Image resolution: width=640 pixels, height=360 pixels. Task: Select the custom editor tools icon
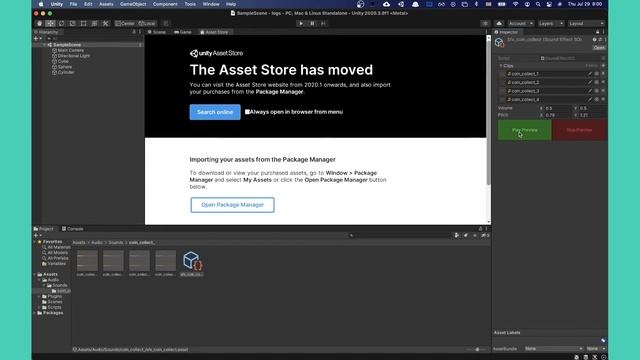pyautogui.click(x=105, y=24)
